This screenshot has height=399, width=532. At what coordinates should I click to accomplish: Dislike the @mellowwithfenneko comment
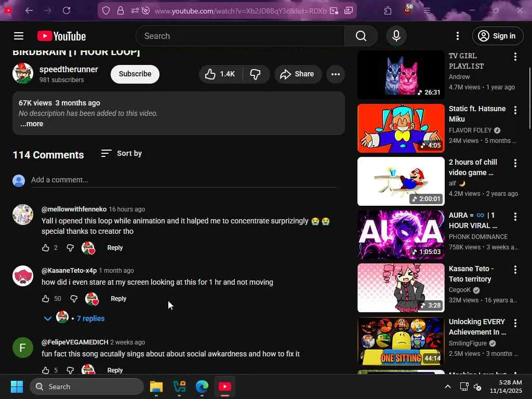point(70,248)
